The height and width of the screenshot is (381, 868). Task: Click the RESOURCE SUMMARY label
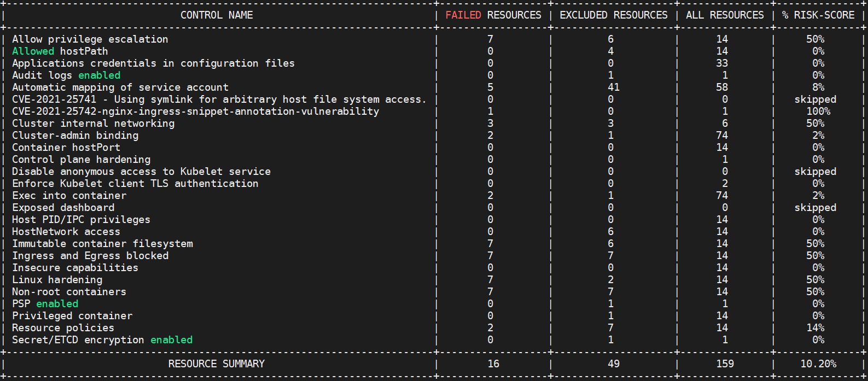[x=217, y=364]
